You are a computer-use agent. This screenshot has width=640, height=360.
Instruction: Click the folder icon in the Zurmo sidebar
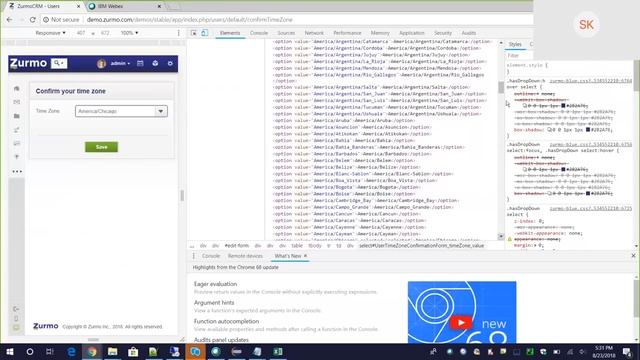pos(16,116)
